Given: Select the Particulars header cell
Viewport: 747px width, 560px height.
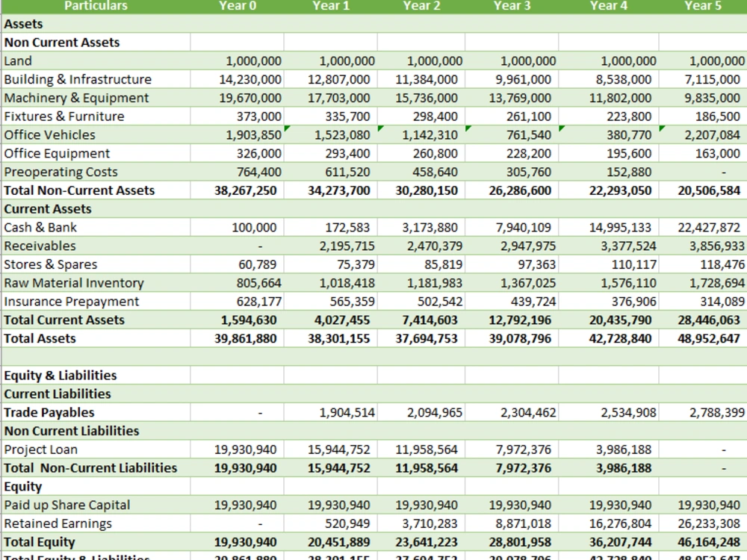Looking at the screenshot, I should tap(96, 6).
